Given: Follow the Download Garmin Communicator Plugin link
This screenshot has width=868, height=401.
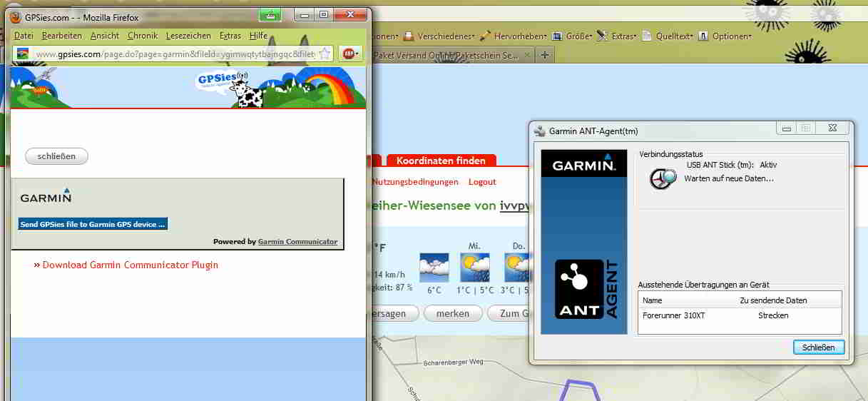Looking at the screenshot, I should pyautogui.click(x=130, y=265).
